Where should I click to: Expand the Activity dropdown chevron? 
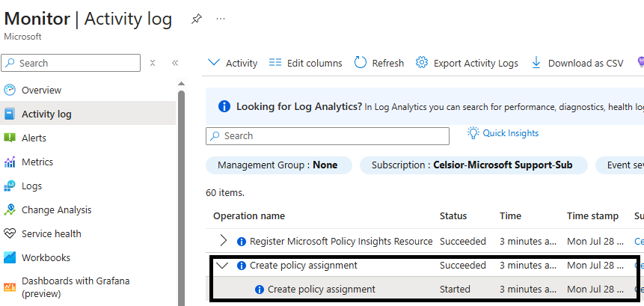pos(214,62)
